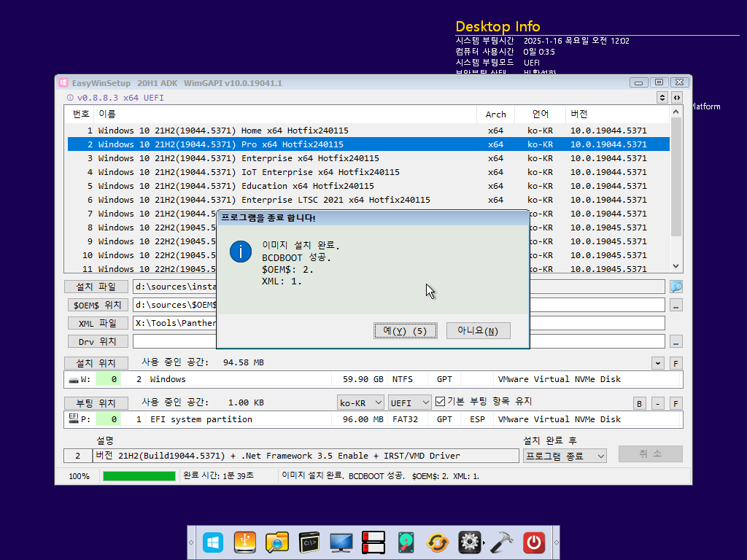
Task: Click the up-down arrows icon in header
Action: [662, 98]
